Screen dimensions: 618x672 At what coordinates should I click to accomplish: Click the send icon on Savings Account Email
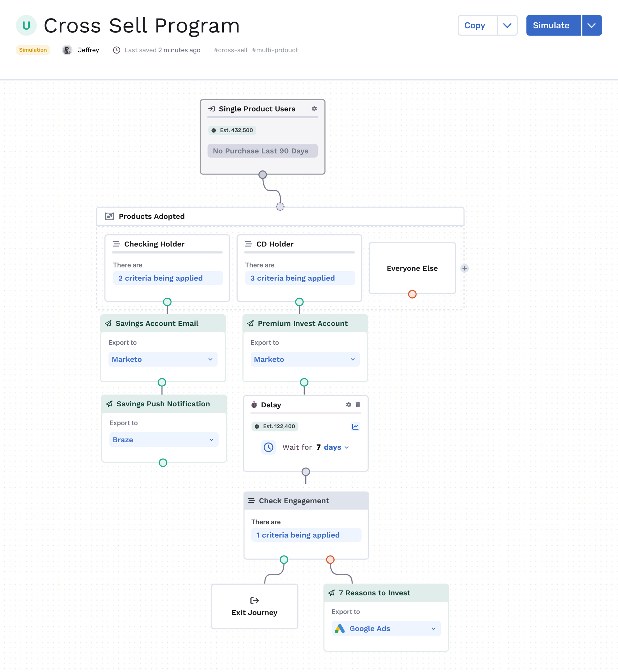108,323
